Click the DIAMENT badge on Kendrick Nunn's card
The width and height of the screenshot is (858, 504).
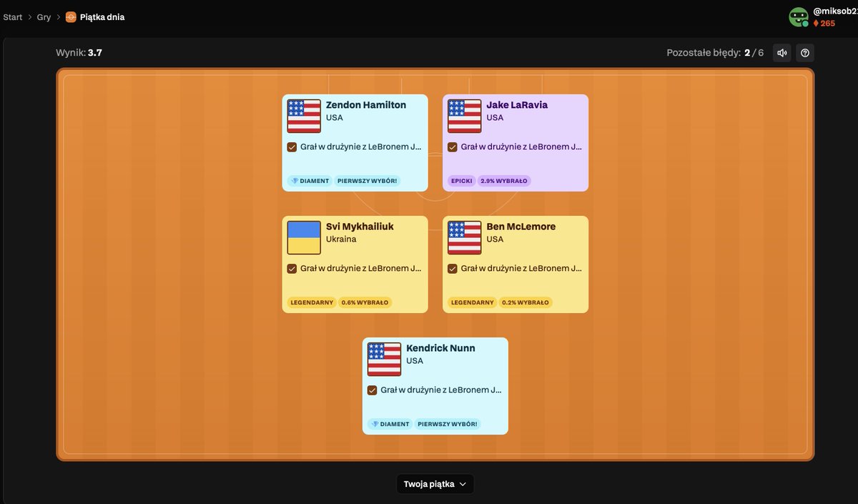point(390,424)
